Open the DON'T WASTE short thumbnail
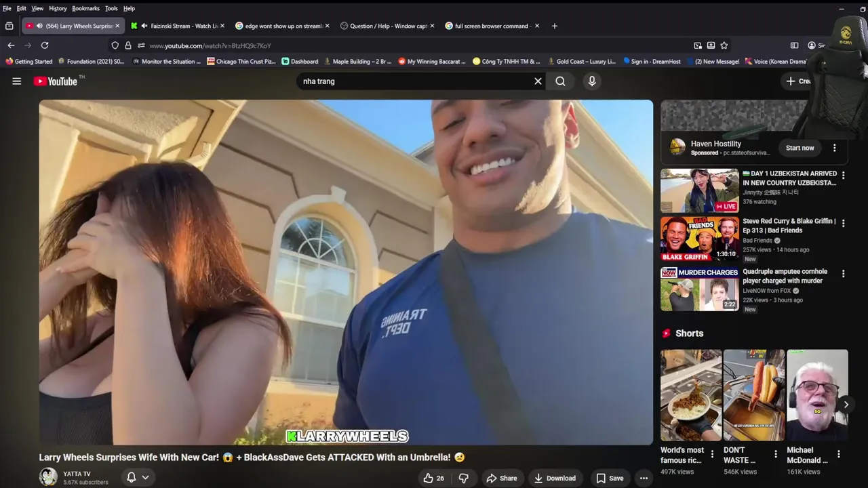The height and width of the screenshot is (488, 868). tap(754, 395)
